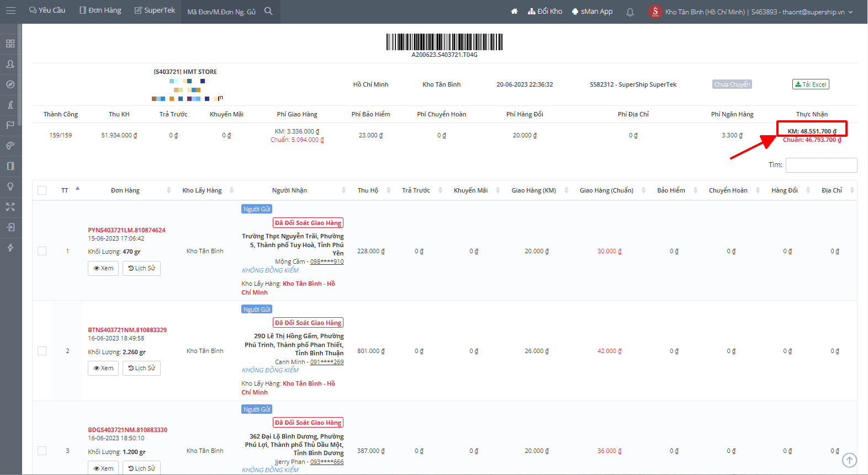Open chess piece icon in sidebar
The width and height of the screenshot is (868, 475).
coord(10,105)
